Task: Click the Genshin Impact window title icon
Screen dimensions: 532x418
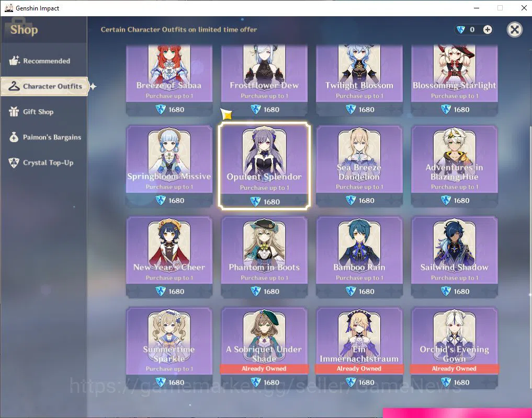Action: (x=8, y=8)
